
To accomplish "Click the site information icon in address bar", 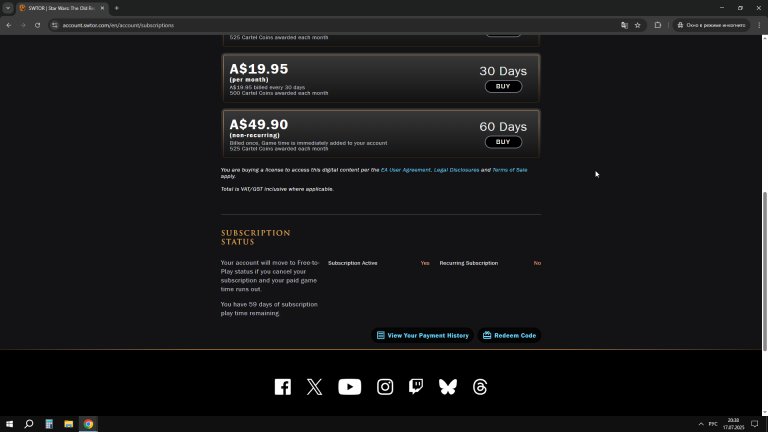I will point(54,25).
